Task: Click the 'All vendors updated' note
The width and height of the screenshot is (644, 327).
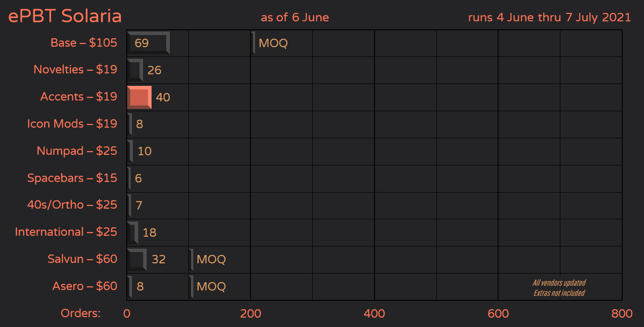Action: tap(559, 282)
